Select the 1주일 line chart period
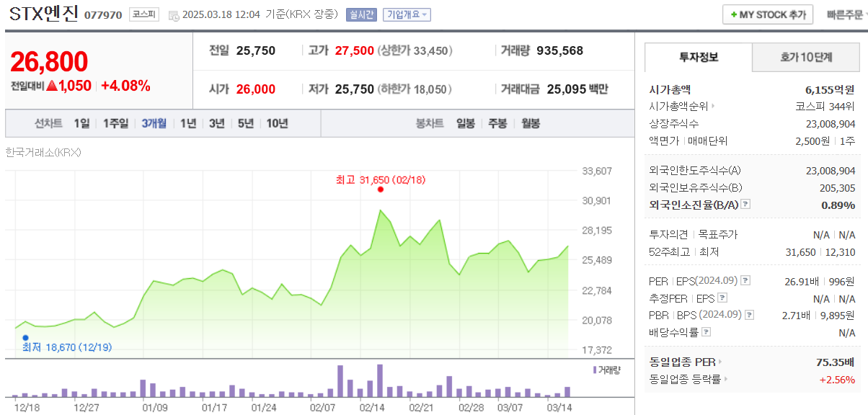Viewport: 868px width, 415px height. click(115, 123)
